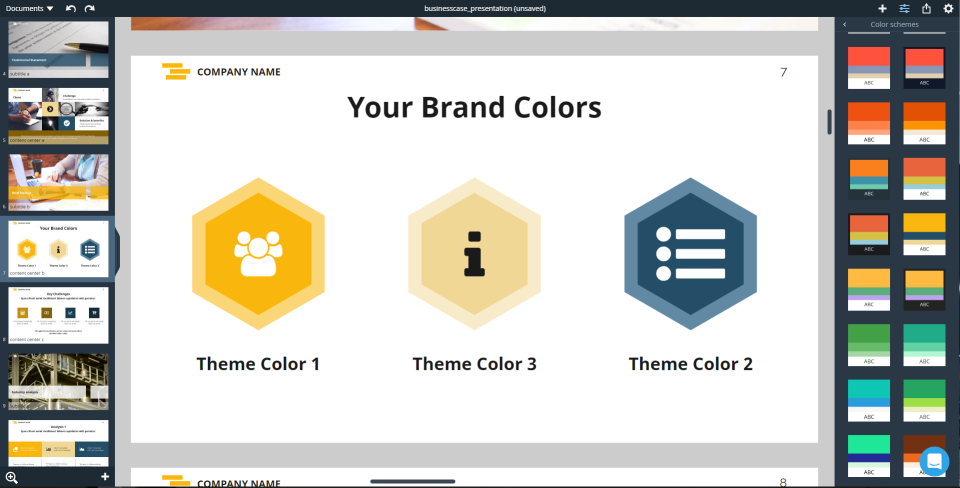Click the document title businesscase_presentation
This screenshot has width=960, height=488.
point(485,9)
